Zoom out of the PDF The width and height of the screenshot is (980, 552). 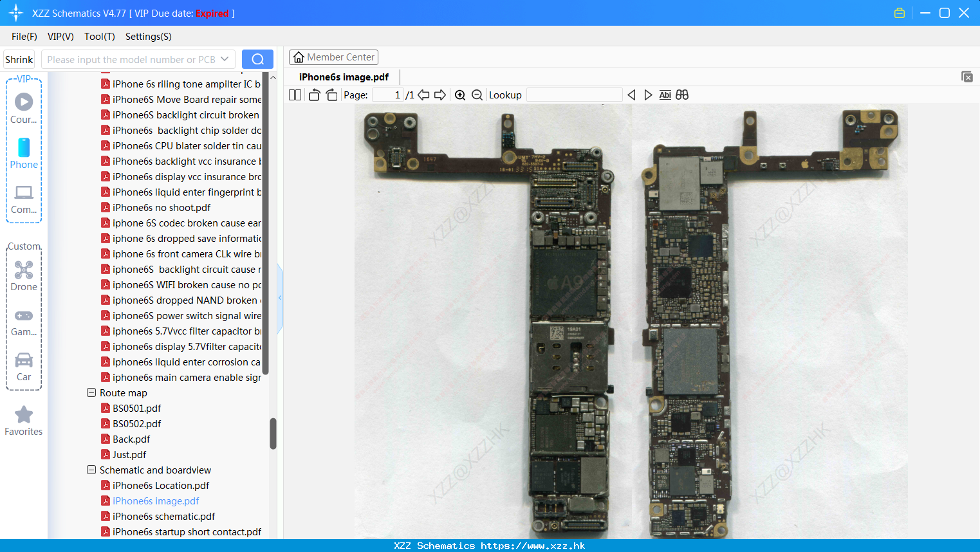pyautogui.click(x=477, y=95)
